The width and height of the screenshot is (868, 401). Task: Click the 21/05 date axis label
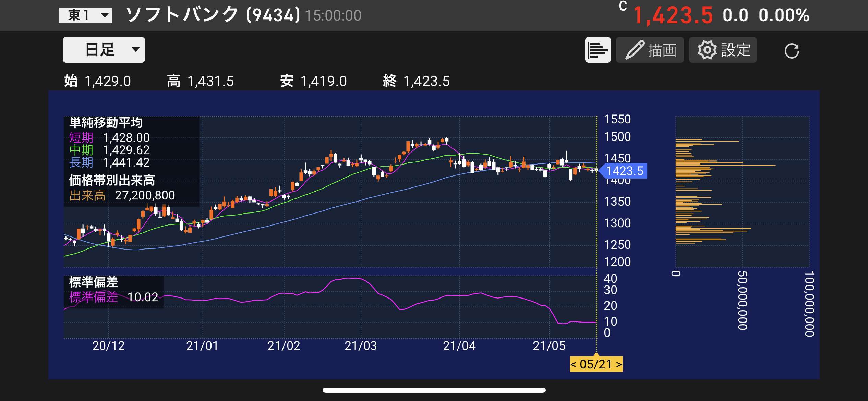[549, 346]
